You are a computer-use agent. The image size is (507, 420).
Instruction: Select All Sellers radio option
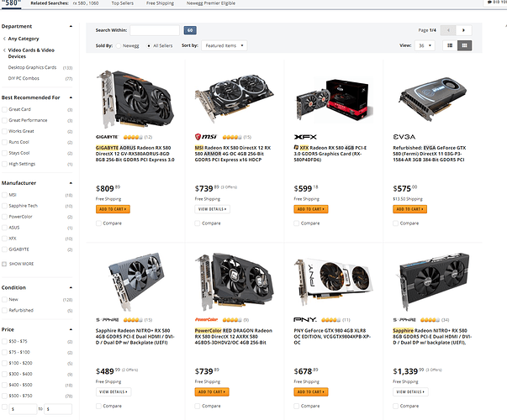coord(149,46)
